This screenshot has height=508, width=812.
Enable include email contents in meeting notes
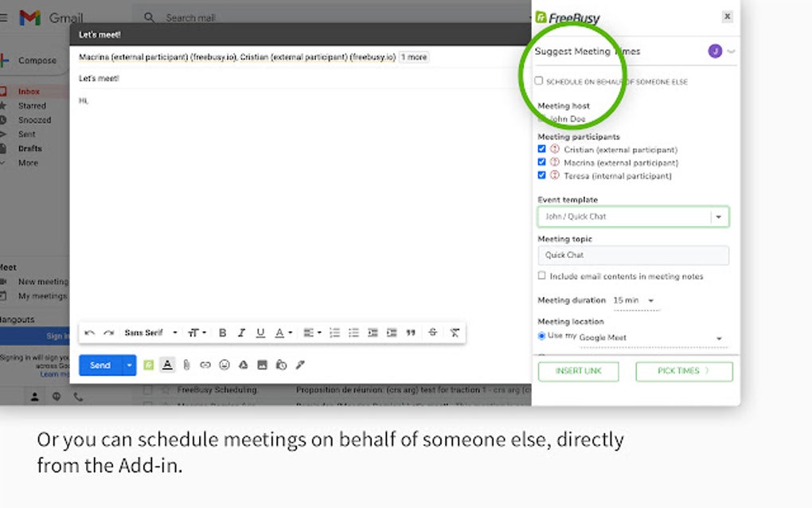(x=541, y=276)
